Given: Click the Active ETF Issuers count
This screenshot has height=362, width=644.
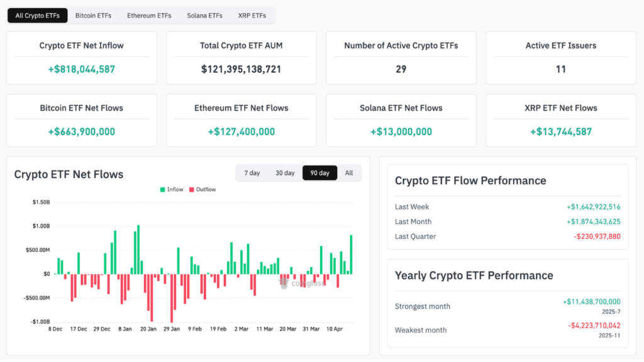Looking at the screenshot, I should [560, 69].
